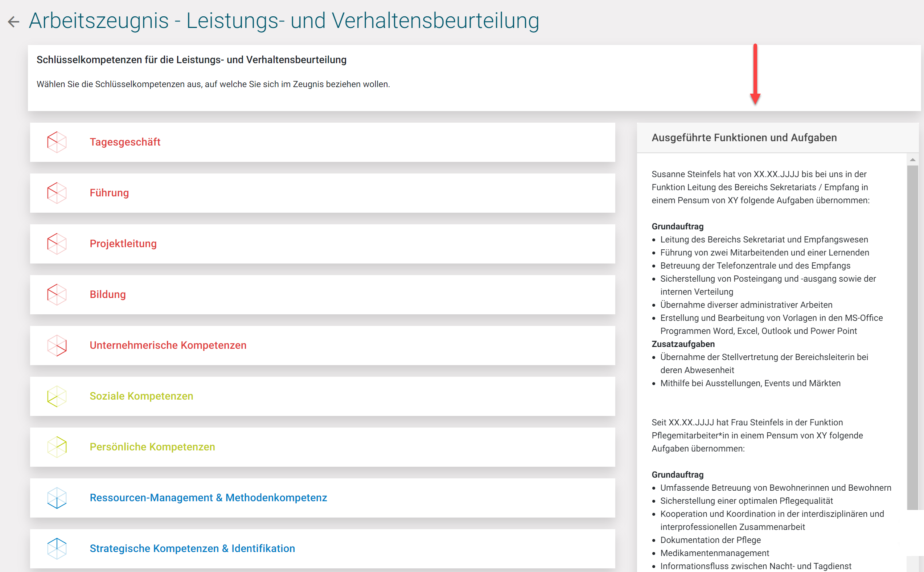Click the Ausgeführte Funktionen und Aufgaben header
Viewport: 924px width, 572px height.
point(744,138)
